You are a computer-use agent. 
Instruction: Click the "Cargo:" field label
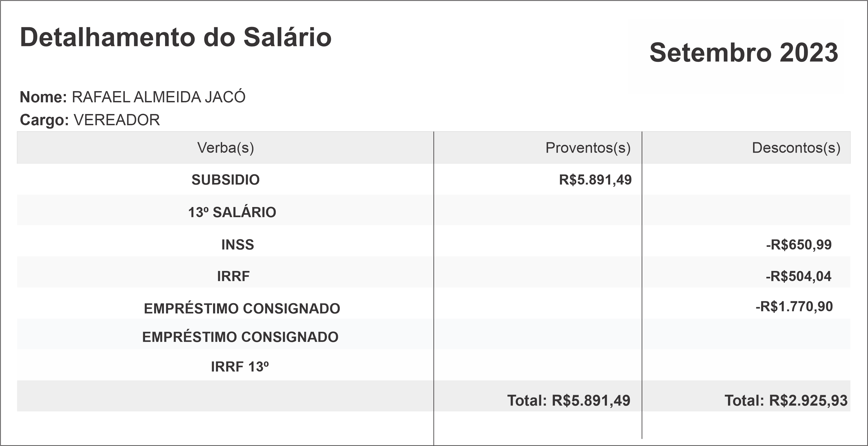45,120
